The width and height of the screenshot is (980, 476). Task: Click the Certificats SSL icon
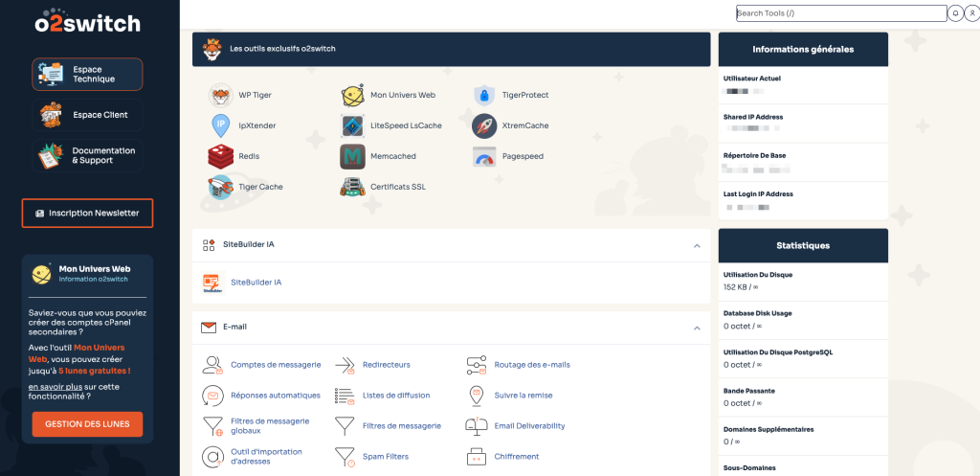[x=354, y=187]
